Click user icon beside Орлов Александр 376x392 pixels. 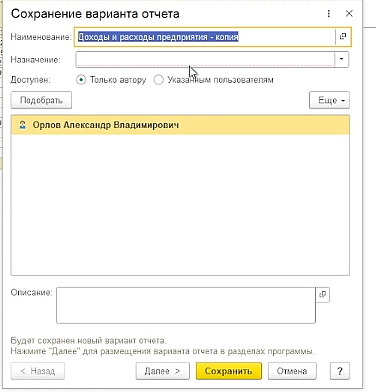(23, 125)
